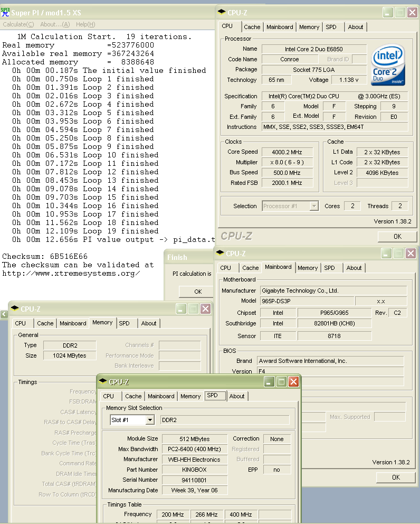Click the CPU-Z chip icon in SPD window title
Screen dimensions: 420x524
(103, 381)
